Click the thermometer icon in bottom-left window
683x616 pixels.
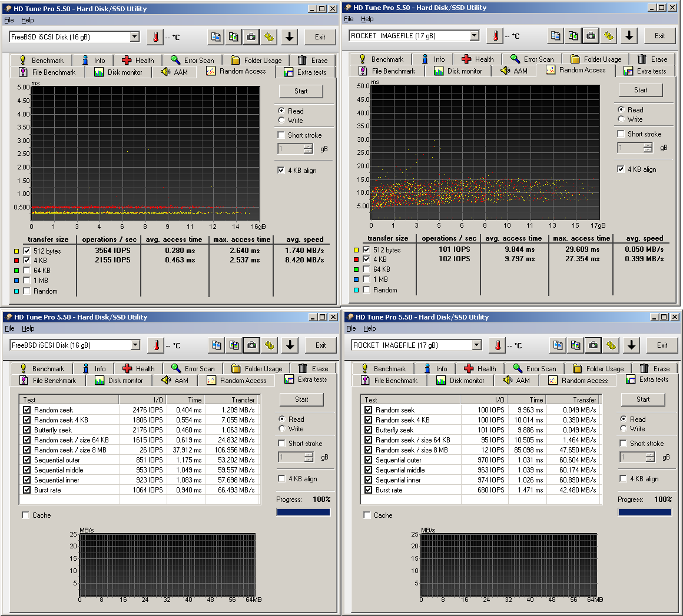156,345
